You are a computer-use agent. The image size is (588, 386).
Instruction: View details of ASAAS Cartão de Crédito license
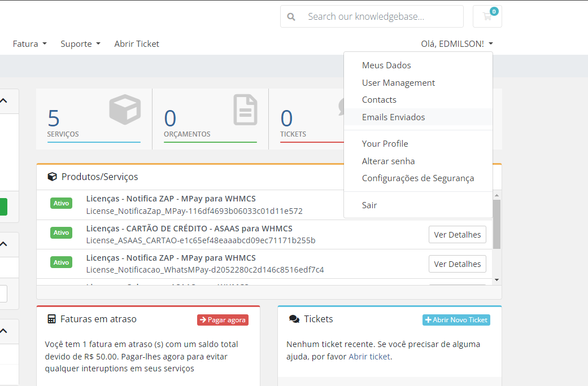(457, 235)
